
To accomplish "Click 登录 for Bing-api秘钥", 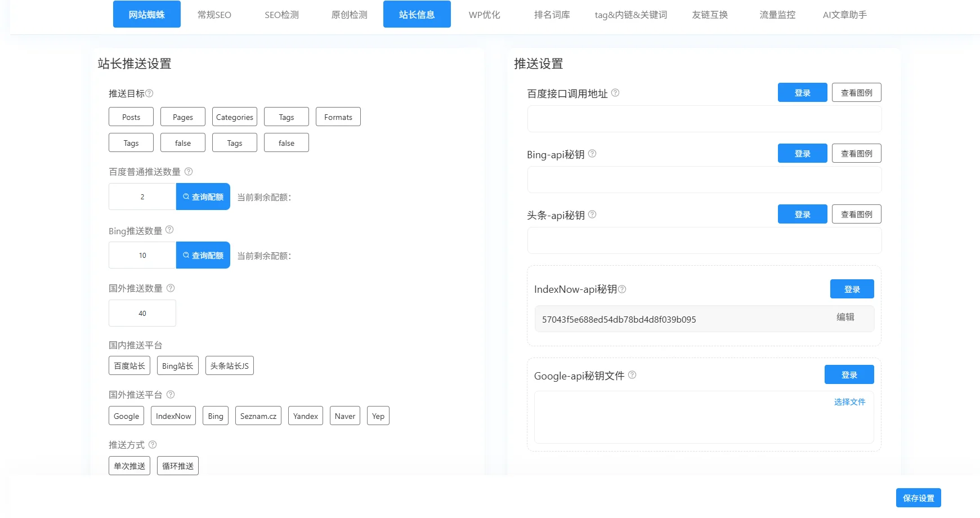I will [803, 153].
